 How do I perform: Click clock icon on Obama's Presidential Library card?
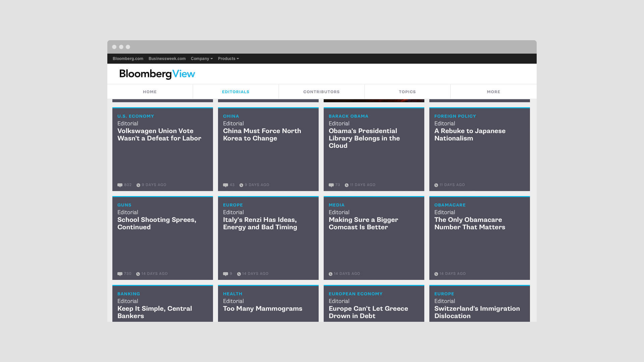point(346,185)
